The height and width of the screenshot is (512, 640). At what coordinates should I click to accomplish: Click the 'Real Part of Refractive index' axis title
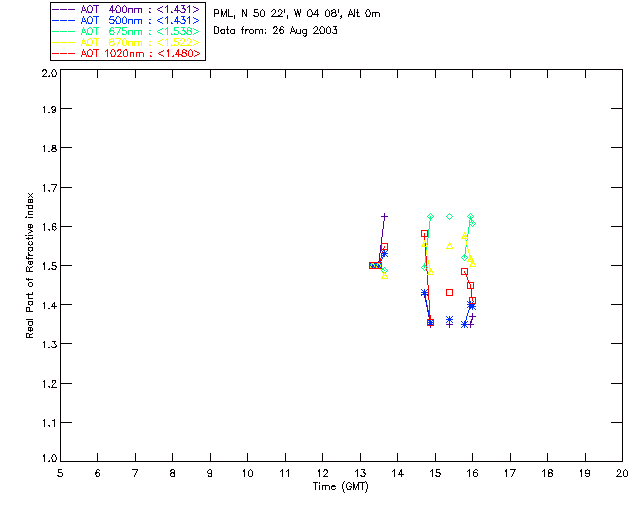[30, 265]
